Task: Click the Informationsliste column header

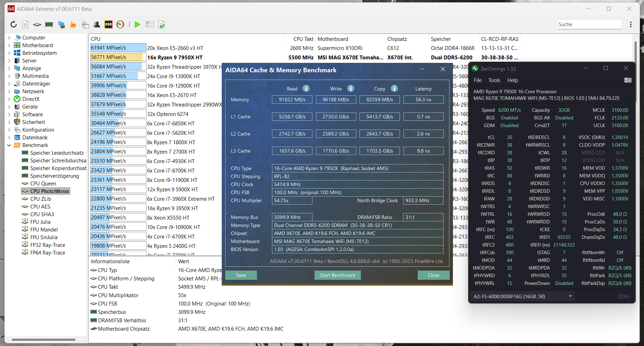Action: point(132,262)
